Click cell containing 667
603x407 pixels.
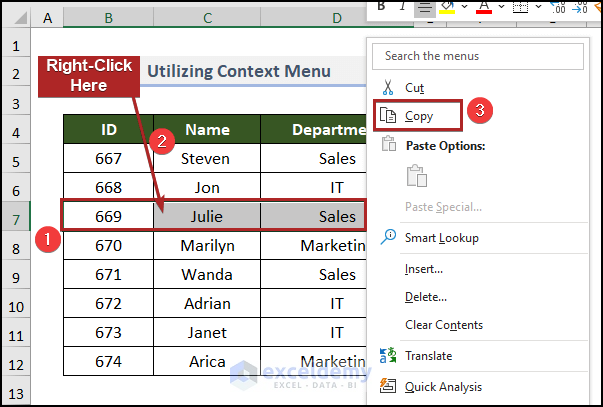coord(108,158)
